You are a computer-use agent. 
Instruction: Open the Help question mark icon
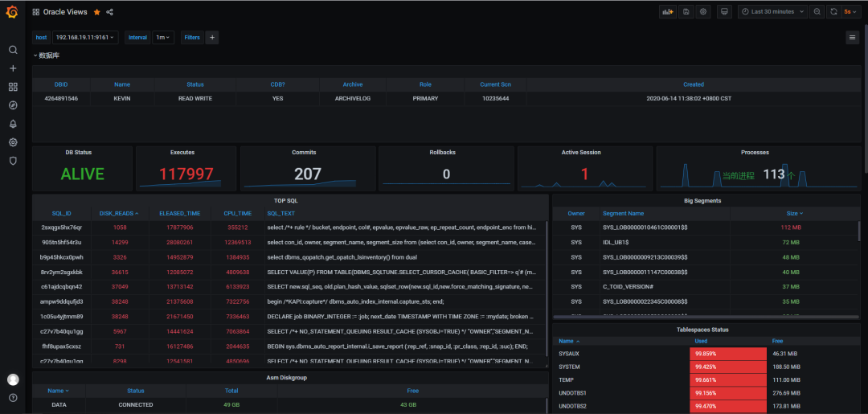coord(13,397)
